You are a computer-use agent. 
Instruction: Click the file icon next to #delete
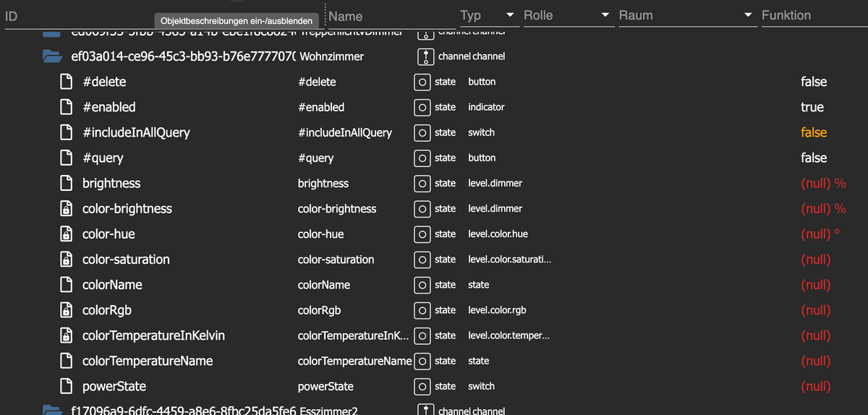[65, 82]
